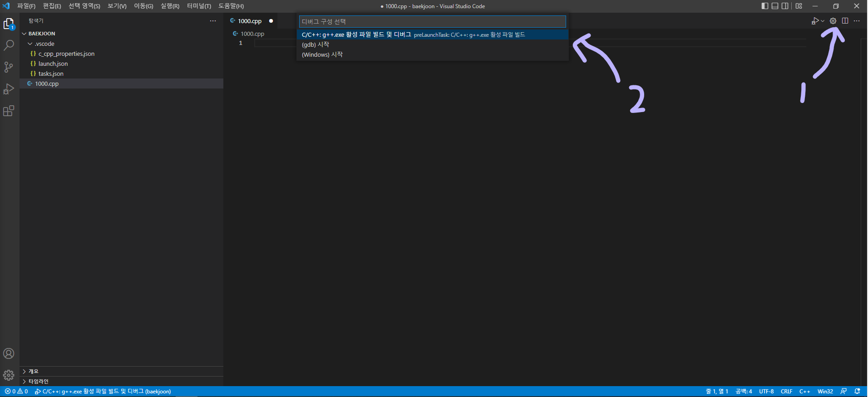Click errors and warnings count in status bar
868x397 pixels.
tap(16, 391)
